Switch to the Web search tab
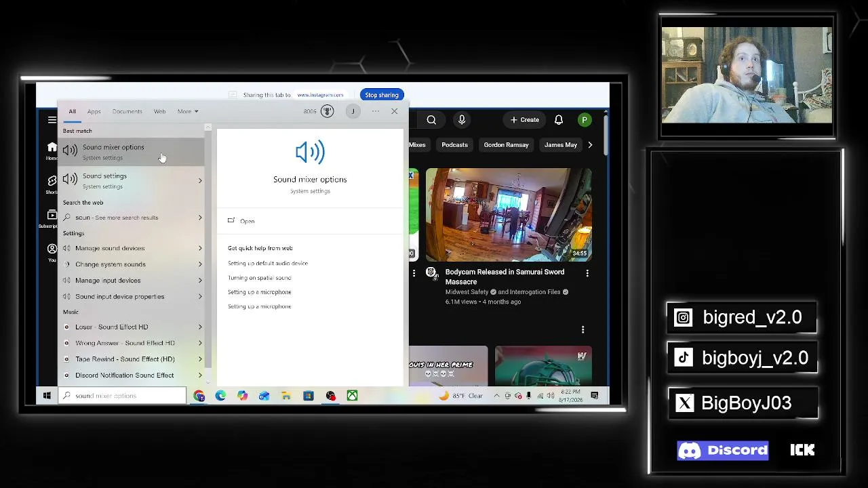The height and width of the screenshot is (488, 868). coord(159,111)
